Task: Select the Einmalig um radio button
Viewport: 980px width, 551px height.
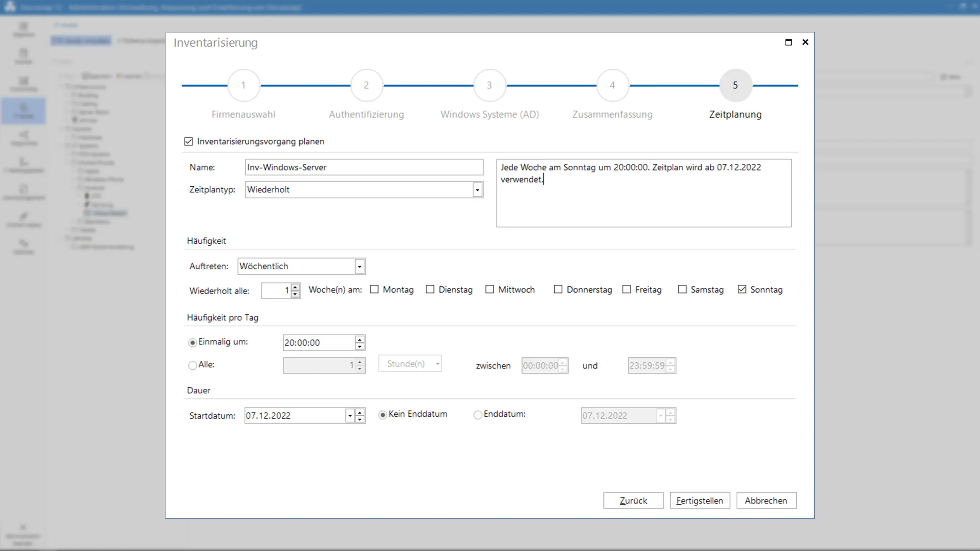Action: 193,342
